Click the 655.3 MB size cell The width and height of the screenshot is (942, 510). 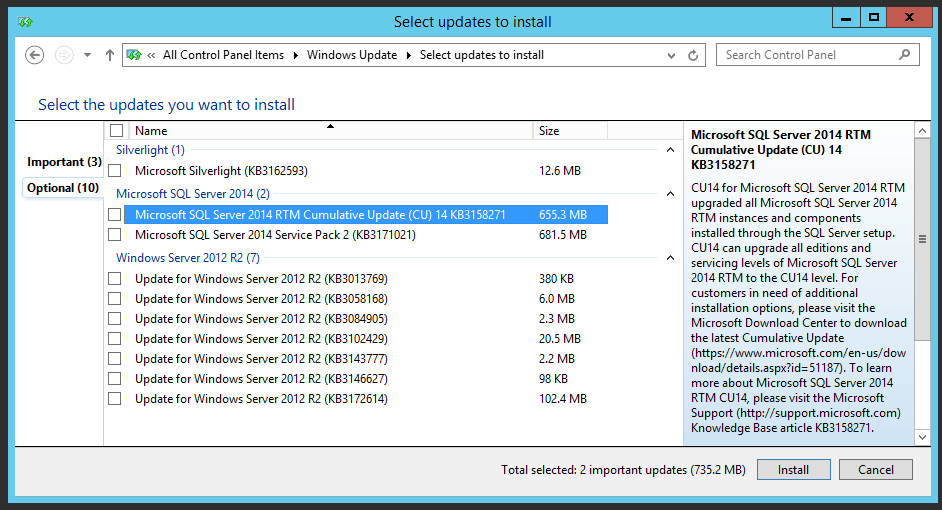(562, 214)
